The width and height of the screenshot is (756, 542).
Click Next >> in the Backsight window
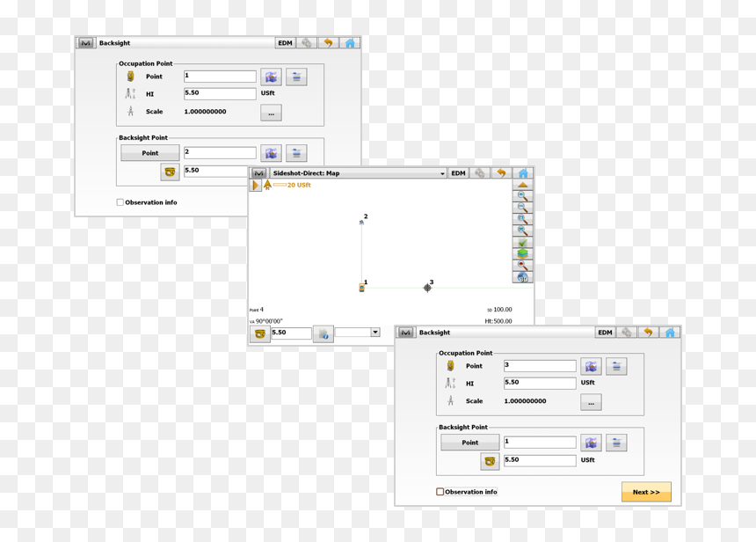(646, 492)
